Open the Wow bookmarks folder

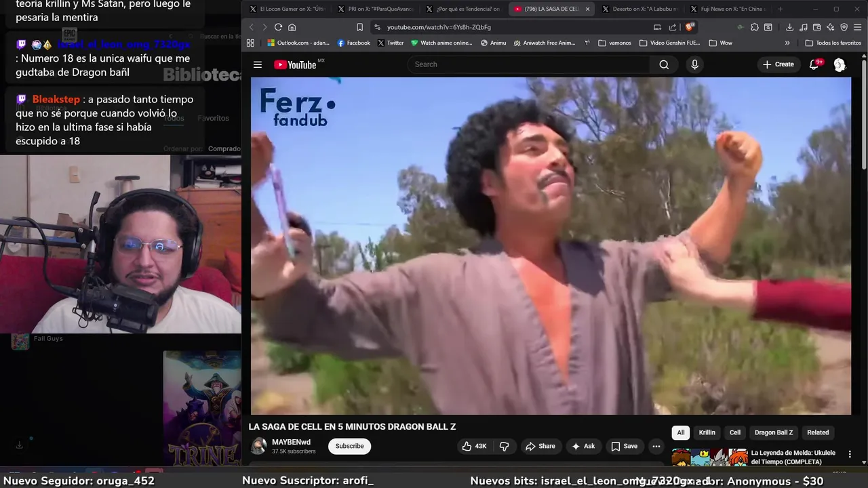pyautogui.click(x=720, y=43)
